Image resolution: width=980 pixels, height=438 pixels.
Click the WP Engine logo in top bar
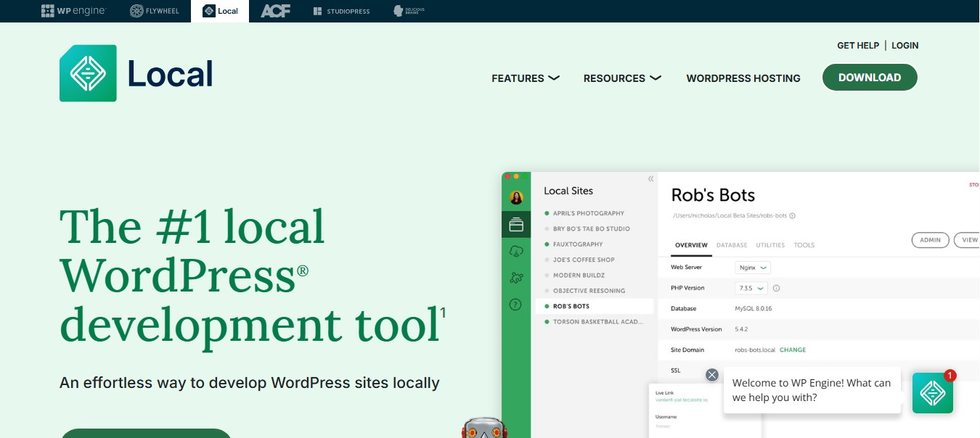tap(73, 11)
